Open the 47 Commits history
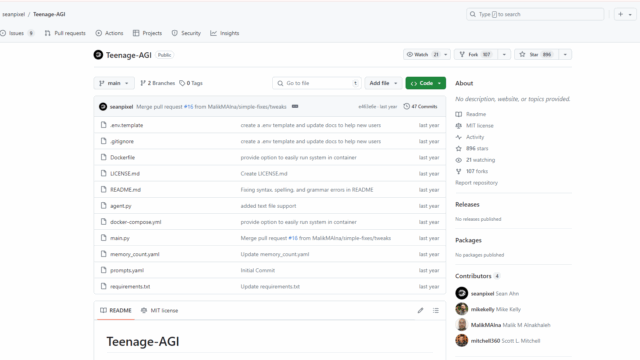Screen dimensions: 640x360 pyautogui.click(x=420, y=107)
